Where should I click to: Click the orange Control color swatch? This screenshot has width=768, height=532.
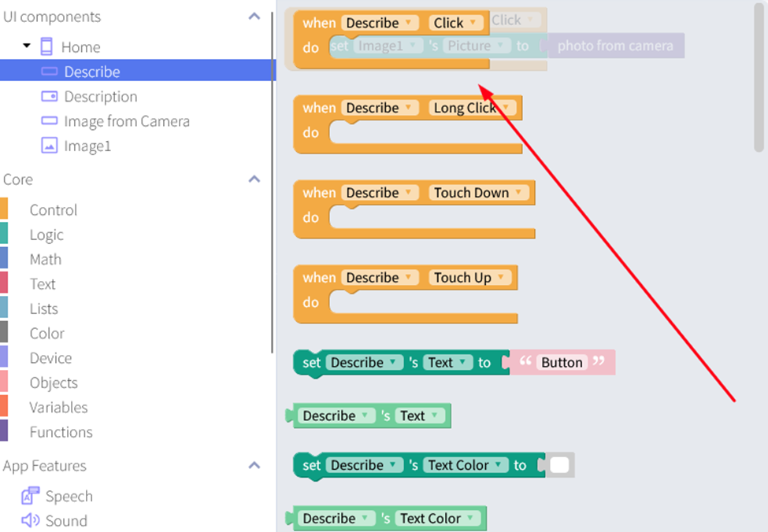4,208
